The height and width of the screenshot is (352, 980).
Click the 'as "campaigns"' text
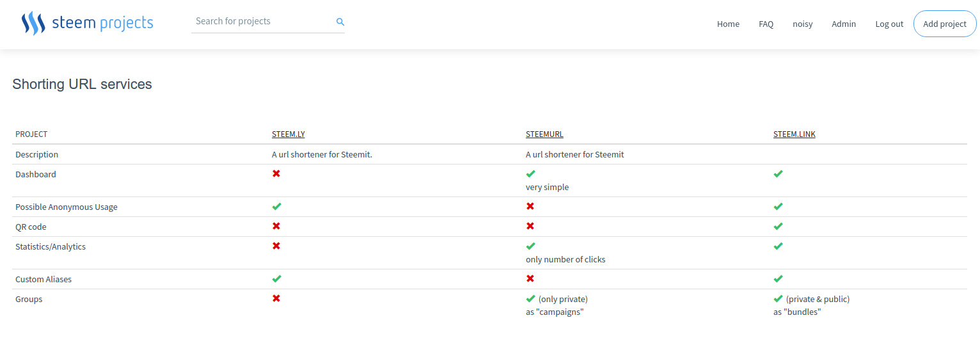point(555,312)
